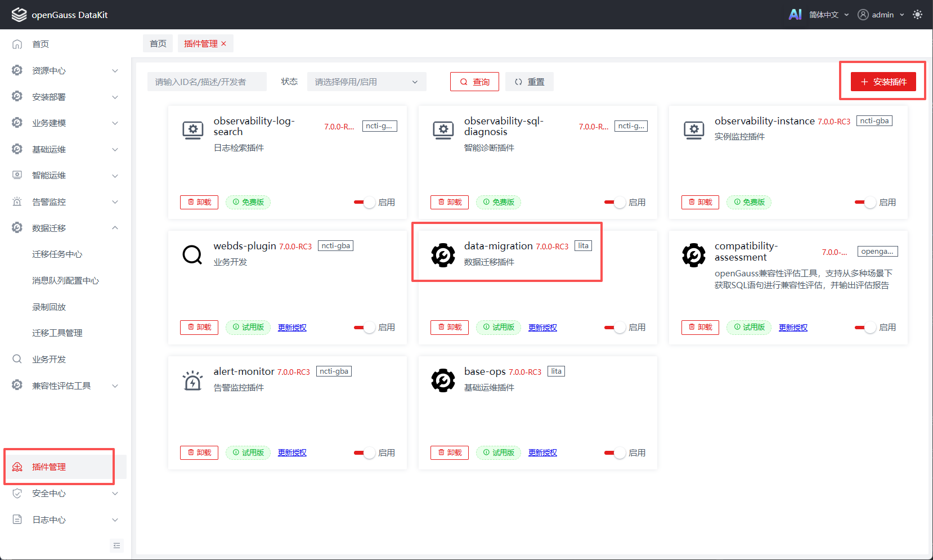Toggle the data-migration enable switch
Viewport: 933px width, 560px height.
(615, 328)
